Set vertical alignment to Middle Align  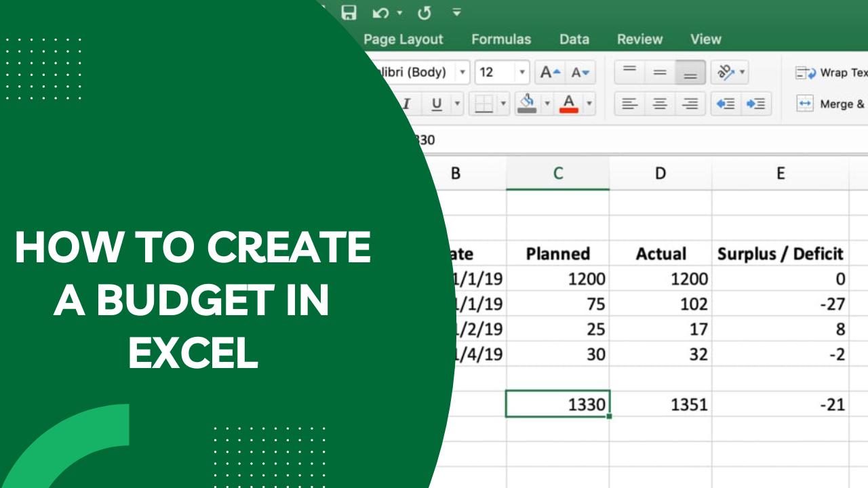tap(660, 72)
